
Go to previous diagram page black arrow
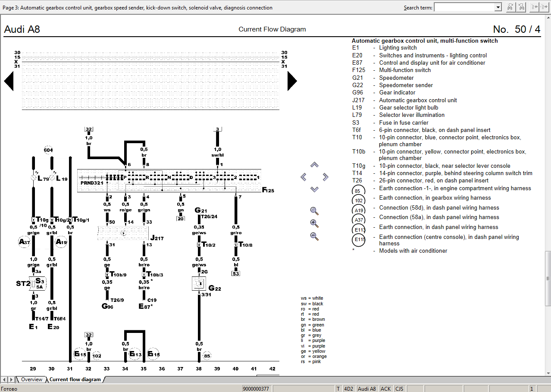click(x=9, y=81)
